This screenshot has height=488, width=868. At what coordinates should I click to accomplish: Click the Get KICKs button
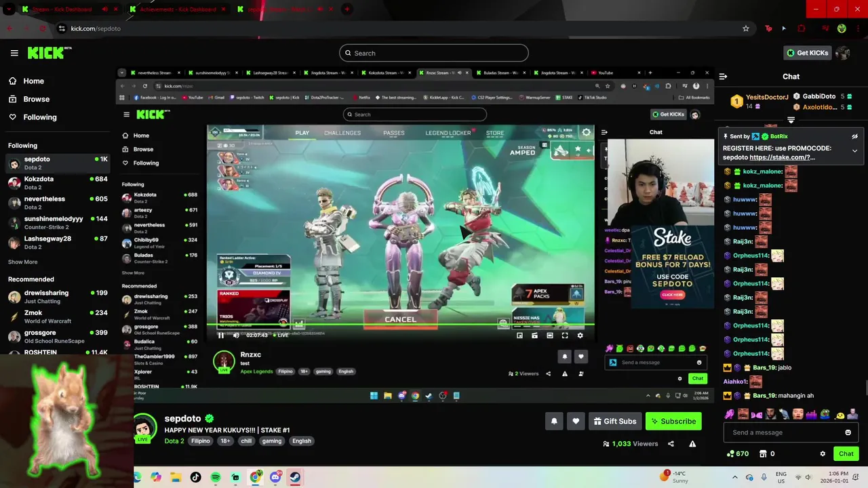(x=806, y=53)
